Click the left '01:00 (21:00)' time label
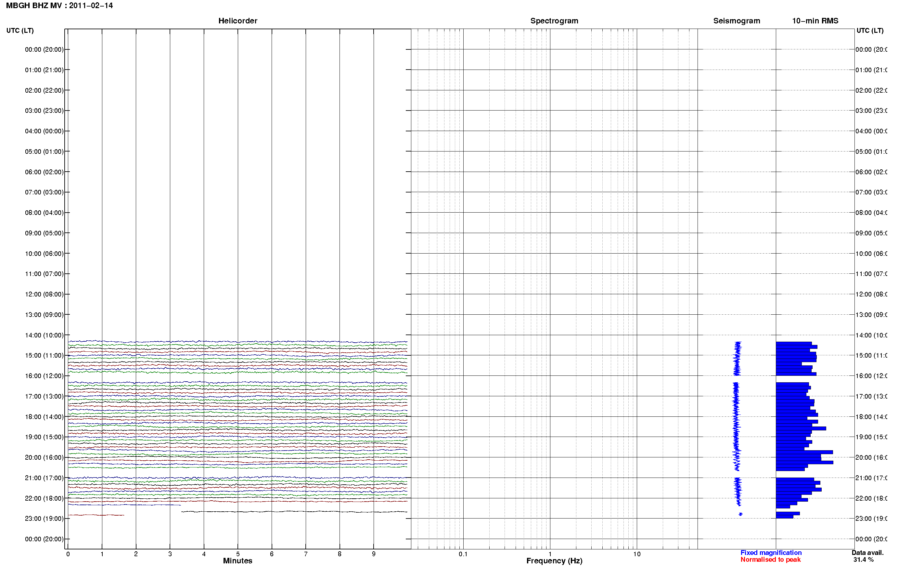924x578 pixels. [x=44, y=70]
